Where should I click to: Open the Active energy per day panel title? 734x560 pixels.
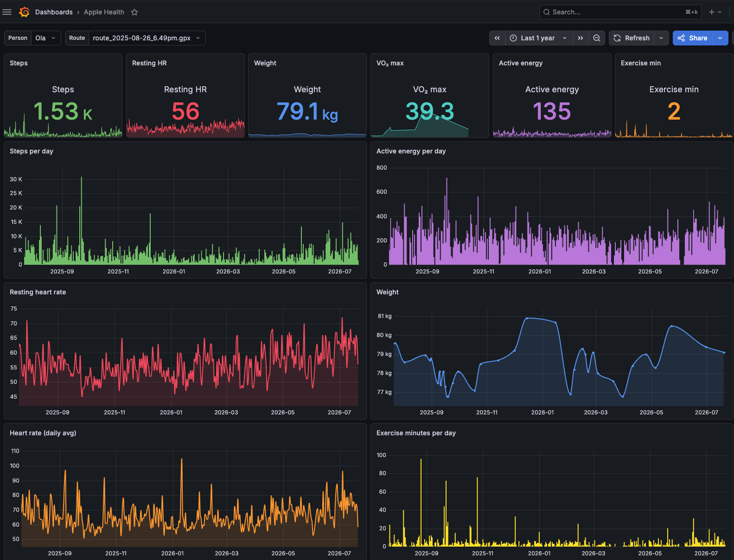tap(411, 151)
